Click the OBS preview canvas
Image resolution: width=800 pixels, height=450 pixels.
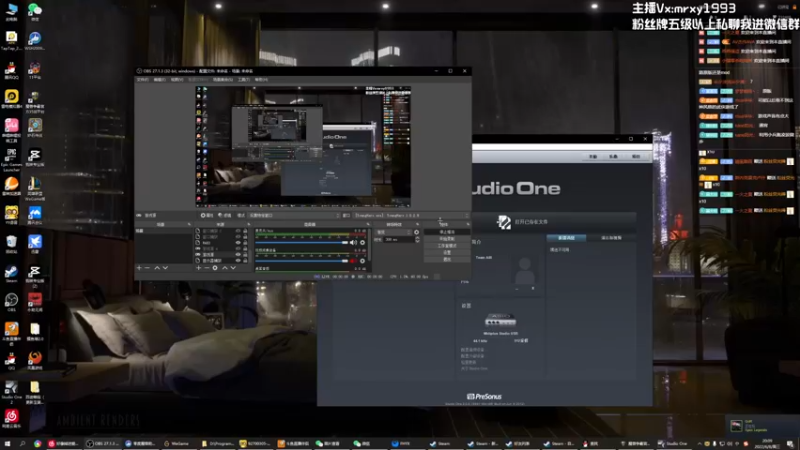(x=303, y=146)
